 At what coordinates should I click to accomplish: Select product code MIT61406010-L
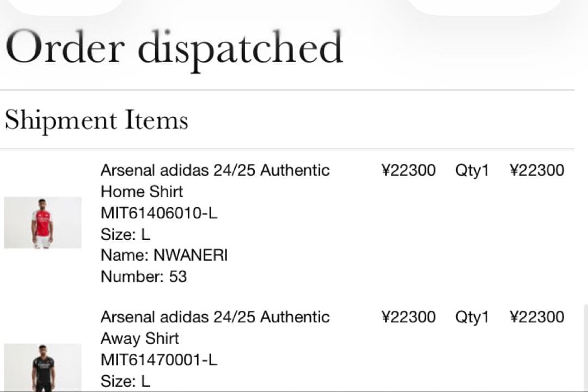pos(159,213)
